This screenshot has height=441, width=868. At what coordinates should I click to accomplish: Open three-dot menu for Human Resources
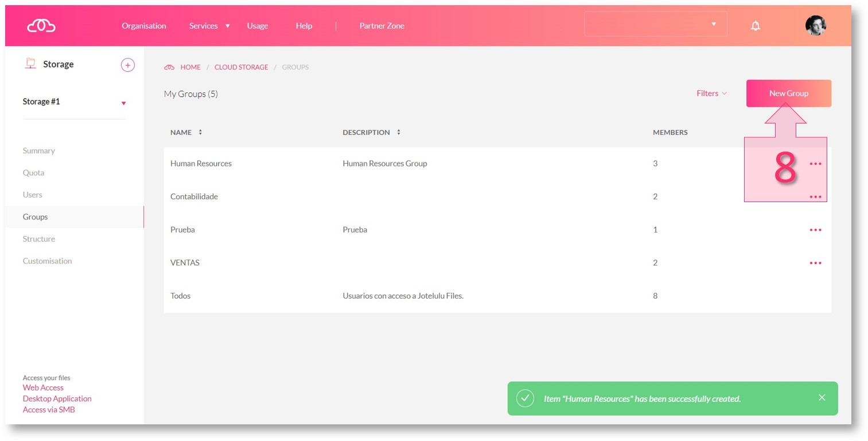[815, 164]
